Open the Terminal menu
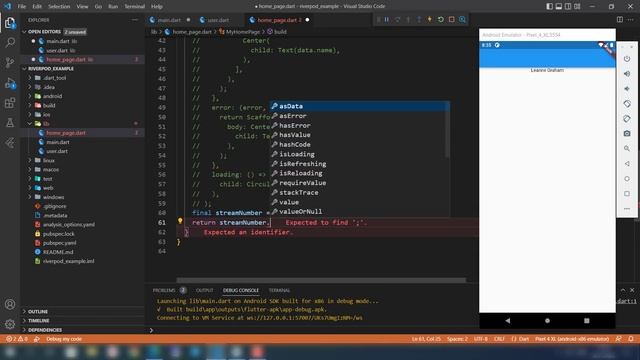640x360 pixels. pos(134,7)
